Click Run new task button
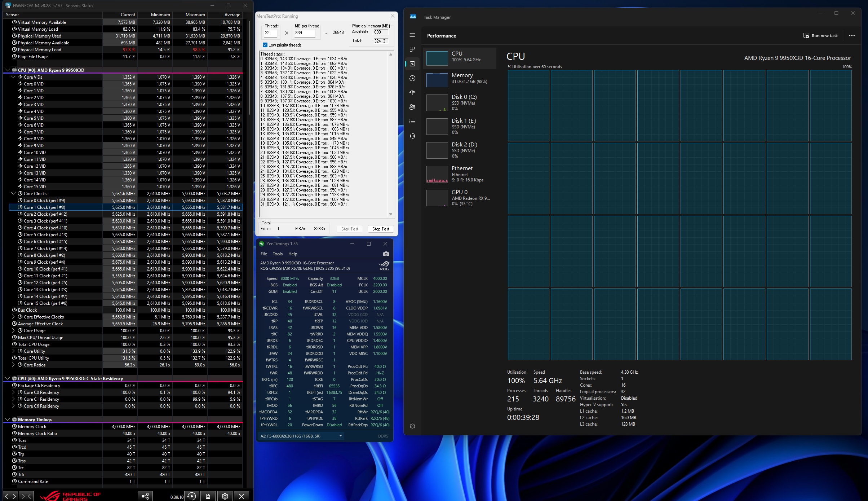The height and width of the screenshot is (501, 868). [820, 36]
